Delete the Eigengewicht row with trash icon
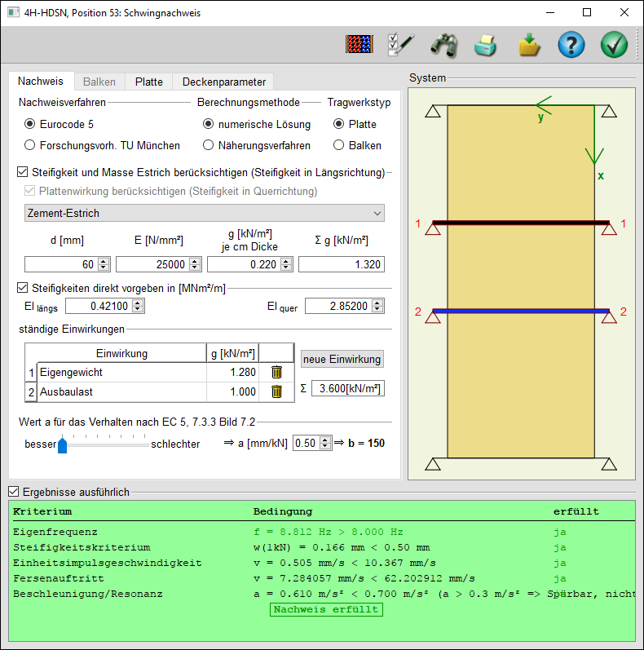The height and width of the screenshot is (650, 644). (x=276, y=373)
